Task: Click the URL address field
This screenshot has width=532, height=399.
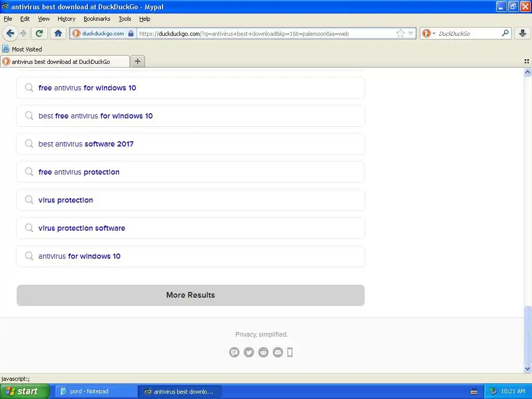Action: pyautogui.click(x=267, y=33)
